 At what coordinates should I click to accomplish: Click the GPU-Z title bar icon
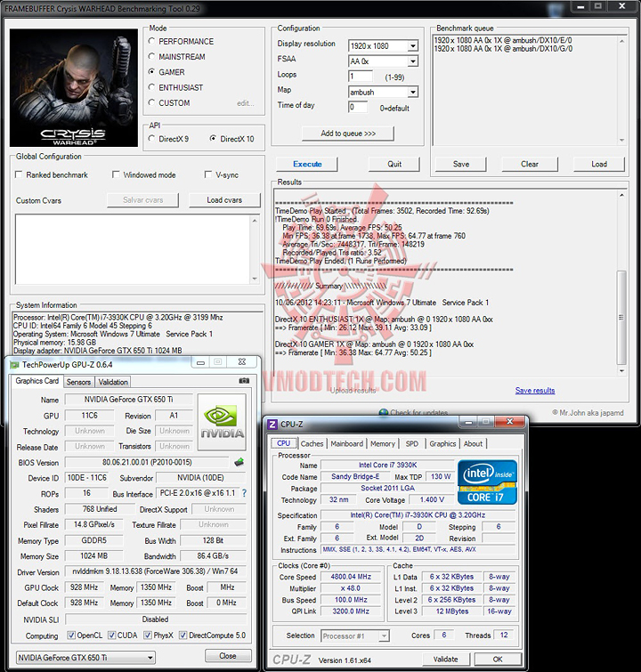point(14,365)
